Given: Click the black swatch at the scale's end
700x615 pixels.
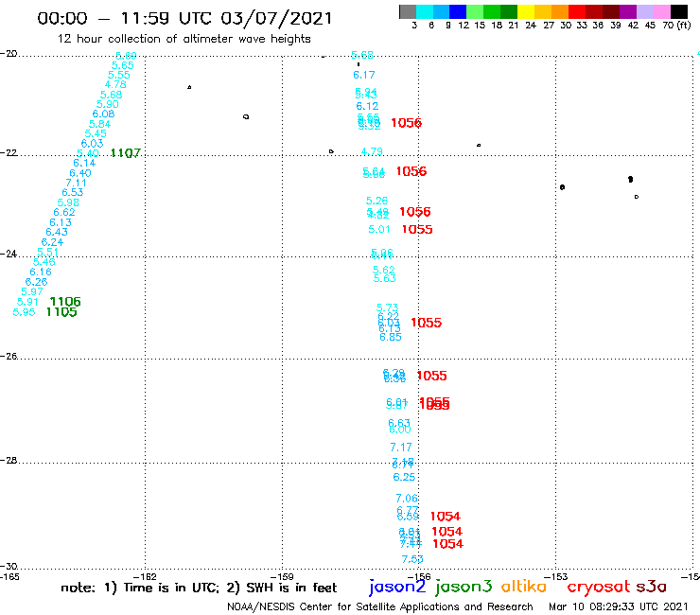Looking at the screenshot, I should [x=679, y=11].
